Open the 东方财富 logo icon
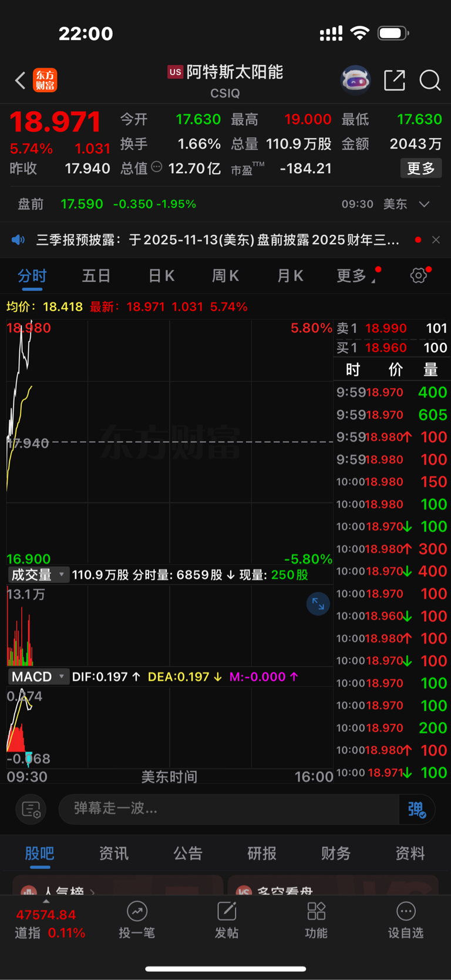This screenshot has width=451, height=980. pyautogui.click(x=45, y=80)
